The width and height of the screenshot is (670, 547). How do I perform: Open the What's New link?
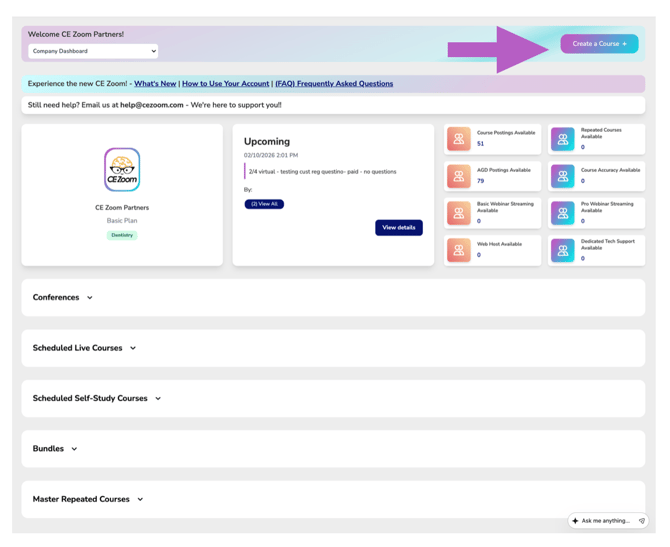tap(155, 84)
